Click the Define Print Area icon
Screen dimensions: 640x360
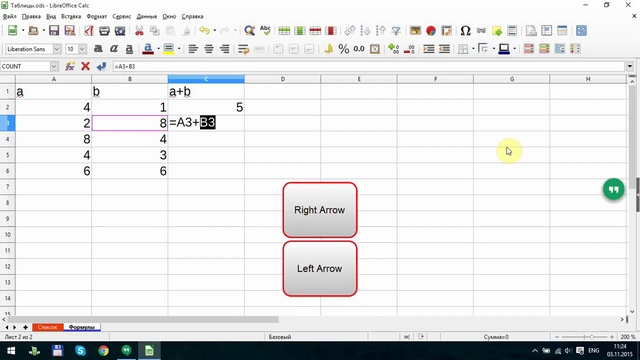531,31
